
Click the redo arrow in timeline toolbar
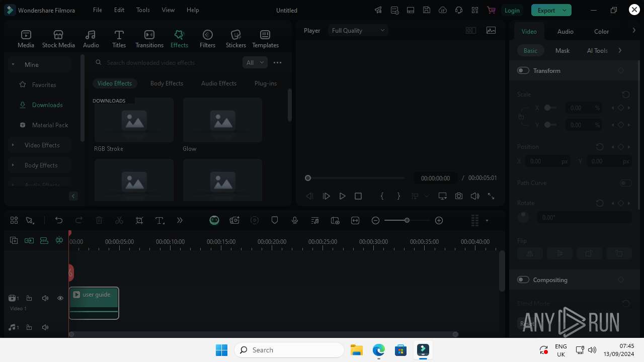coord(78,220)
